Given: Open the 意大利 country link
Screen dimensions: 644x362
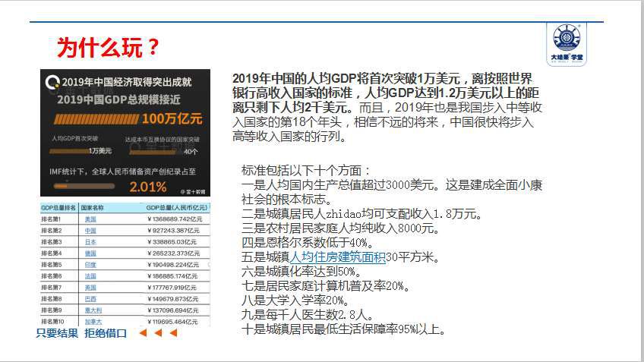Looking at the screenshot, I should (x=93, y=310).
